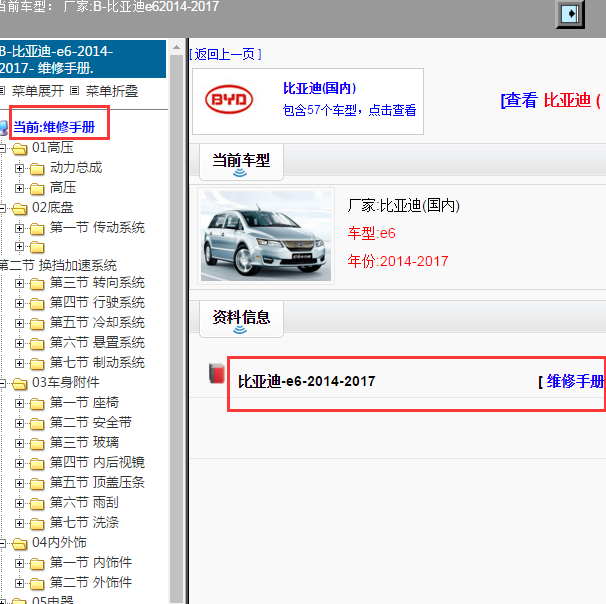Select the 03车身附件 tree label
The height and width of the screenshot is (604, 606).
coord(66,383)
